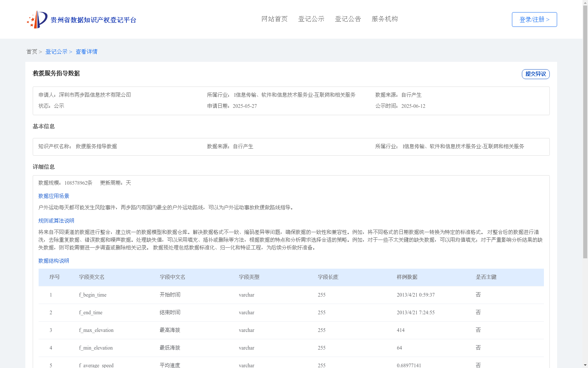Image resolution: width=588 pixels, height=368 pixels.
Task: Click 首页 in the breadcrumb
Action: [32, 52]
